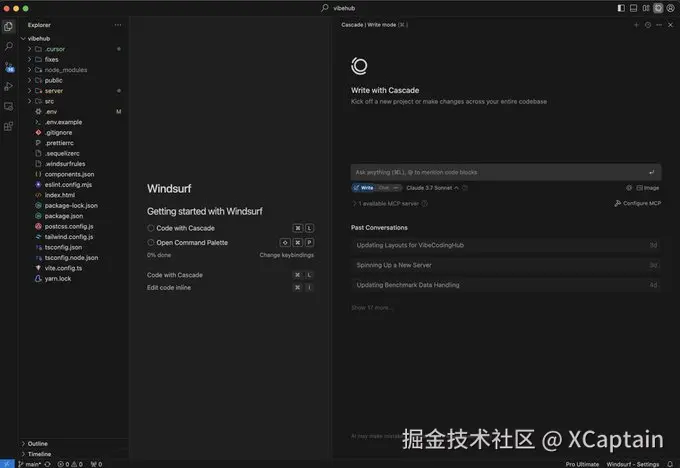The width and height of the screenshot is (680, 468).
Task: Click Show more past conversations link
Action: 372,308
